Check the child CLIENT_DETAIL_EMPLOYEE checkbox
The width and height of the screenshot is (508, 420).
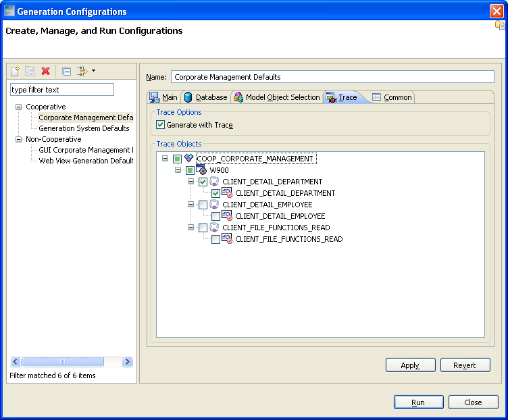point(215,216)
